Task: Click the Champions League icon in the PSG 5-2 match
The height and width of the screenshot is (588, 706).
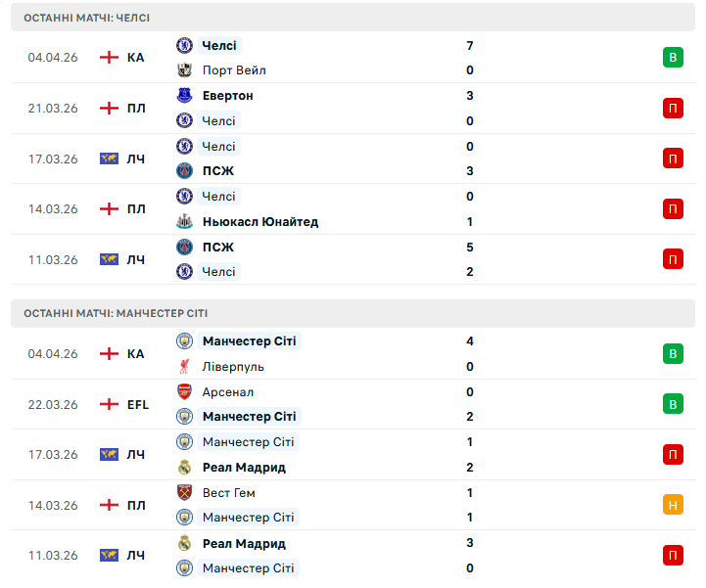Action: coord(109,260)
